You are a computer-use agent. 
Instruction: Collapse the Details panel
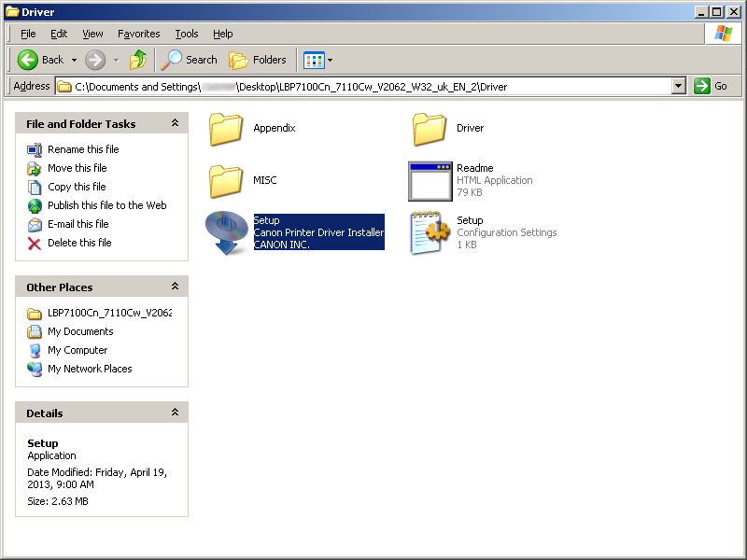pos(175,413)
